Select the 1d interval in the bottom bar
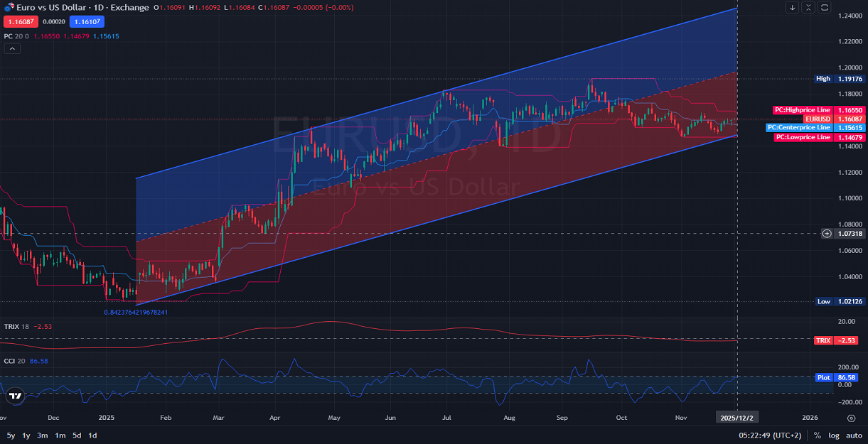 pyautogui.click(x=92, y=434)
